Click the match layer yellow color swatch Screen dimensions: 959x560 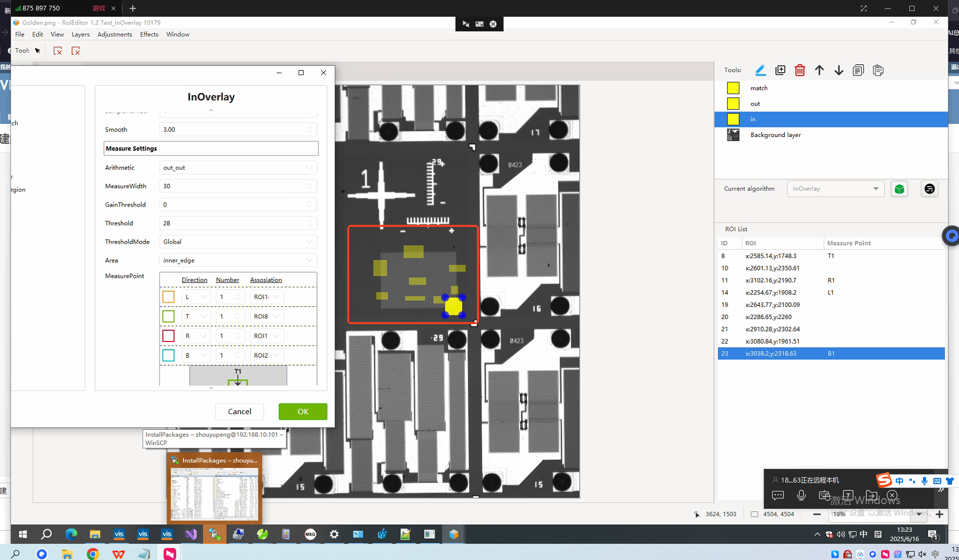click(733, 88)
